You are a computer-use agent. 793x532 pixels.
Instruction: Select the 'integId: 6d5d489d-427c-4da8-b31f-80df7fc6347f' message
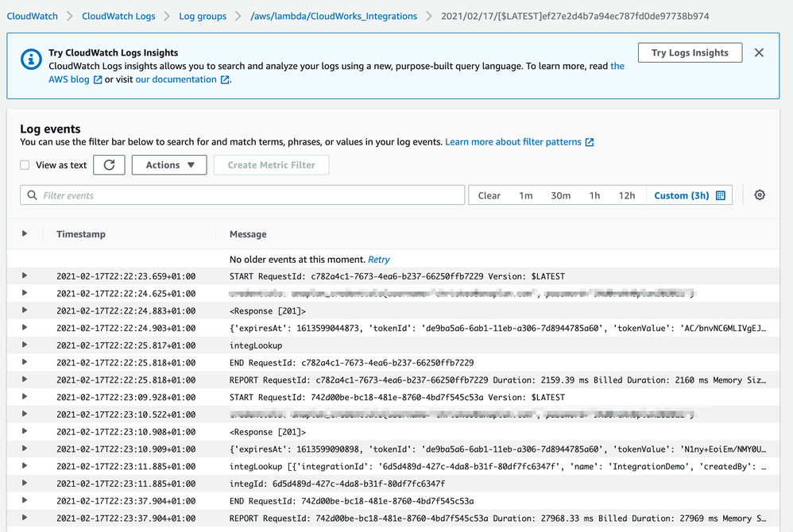pyautogui.click(x=338, y=484)
